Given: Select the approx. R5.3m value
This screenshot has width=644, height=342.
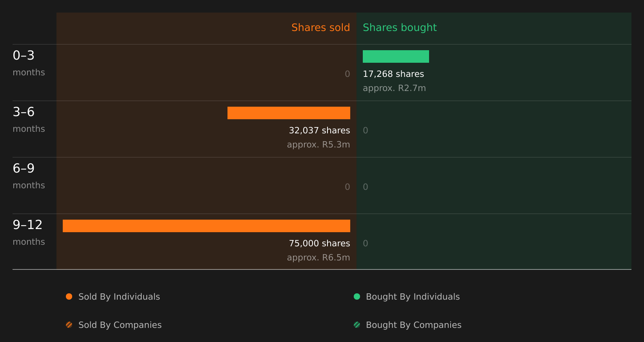Looking at the screenshot, I should pyautogui.click(x=318, y=145).
